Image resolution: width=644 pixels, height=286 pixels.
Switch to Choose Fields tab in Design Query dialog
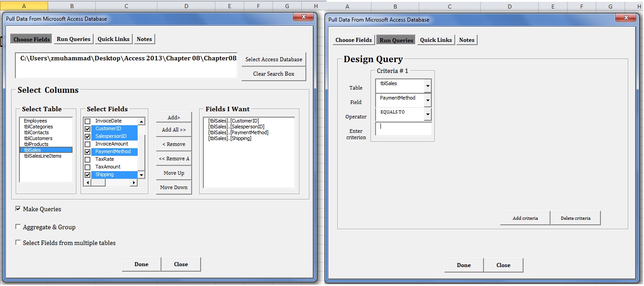click(353, 40)
